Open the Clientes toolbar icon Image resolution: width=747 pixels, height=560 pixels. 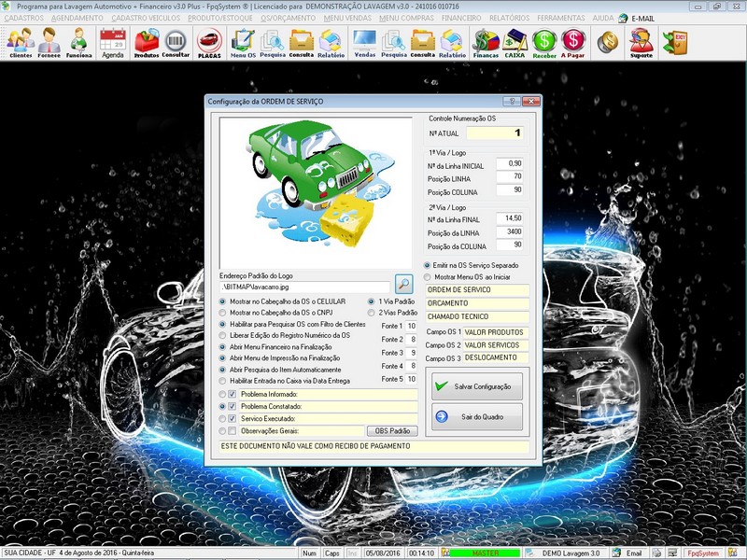click(x=20, y=43)
